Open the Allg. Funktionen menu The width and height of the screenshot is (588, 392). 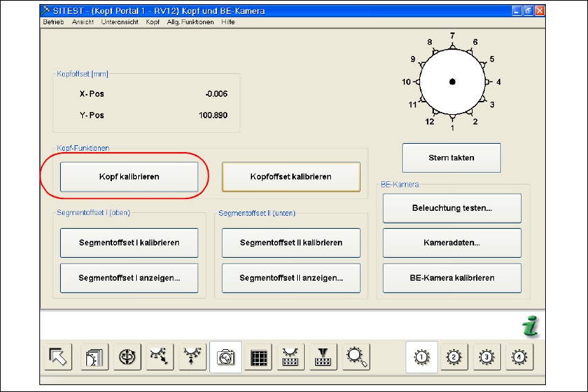[190, 22]
